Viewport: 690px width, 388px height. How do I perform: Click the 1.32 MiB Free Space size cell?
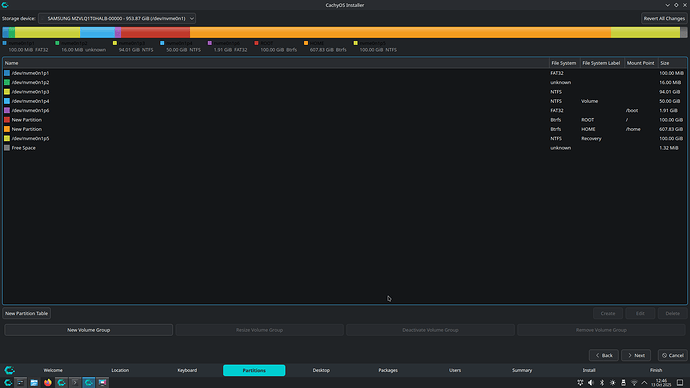pyautogui.click(x=669, y=148)
